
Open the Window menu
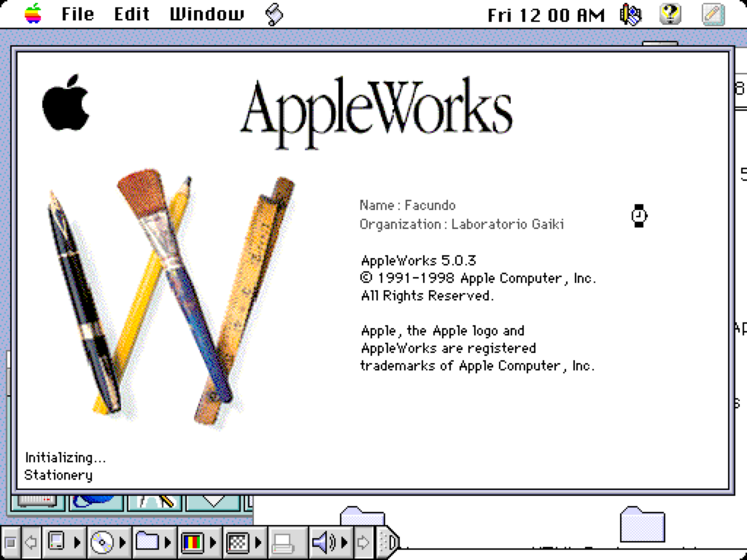[x=206, y=14]
